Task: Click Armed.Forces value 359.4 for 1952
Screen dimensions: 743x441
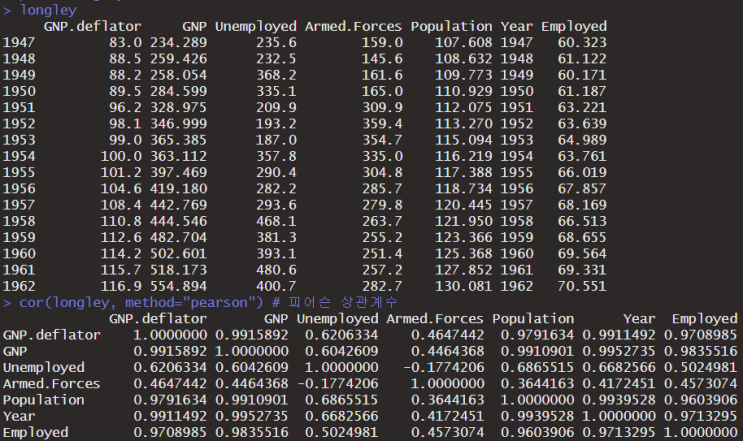Action: [x=382, y=124]
